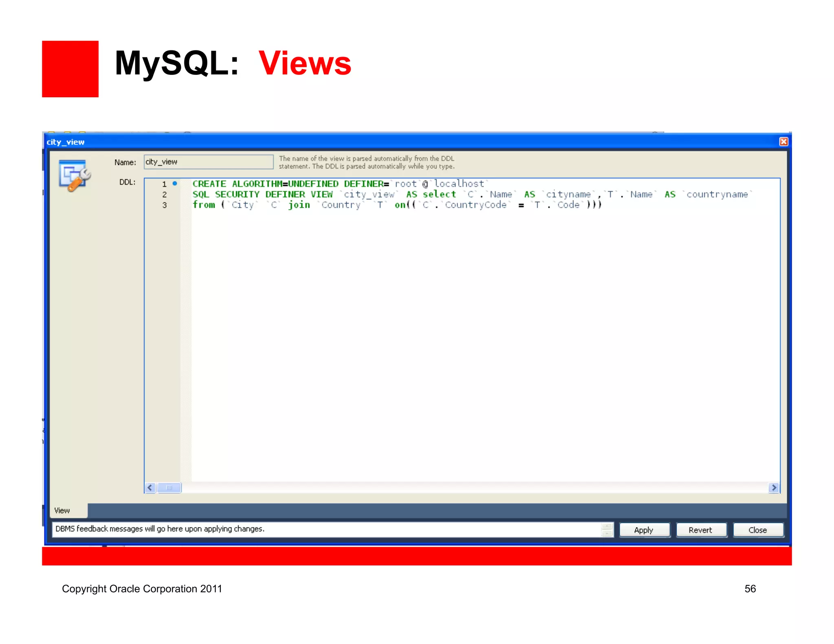
Task: Click the `localhost` text in line 1
Action: [x=459, y=184]
